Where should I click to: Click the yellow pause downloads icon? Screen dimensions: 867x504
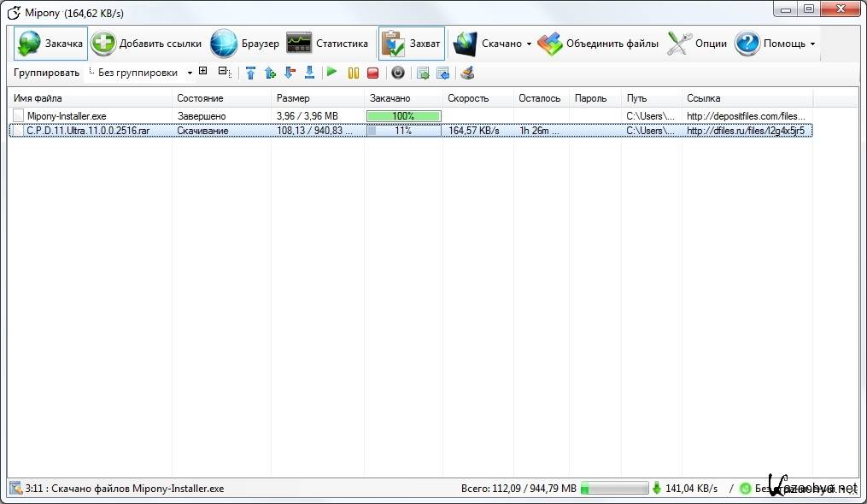click(354, 73)
